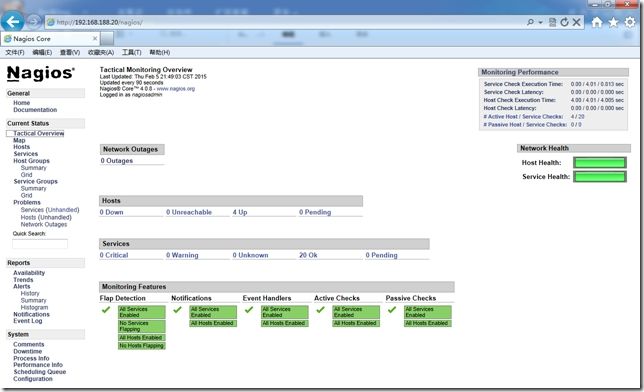Open the 工具(T) menu
The image size is (644, 392).
131,52
